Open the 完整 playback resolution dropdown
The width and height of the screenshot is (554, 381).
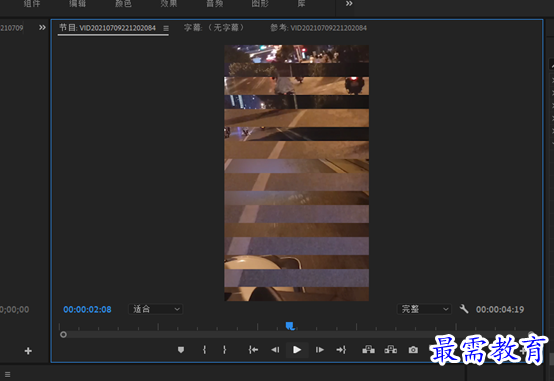[x=424, y=309]
